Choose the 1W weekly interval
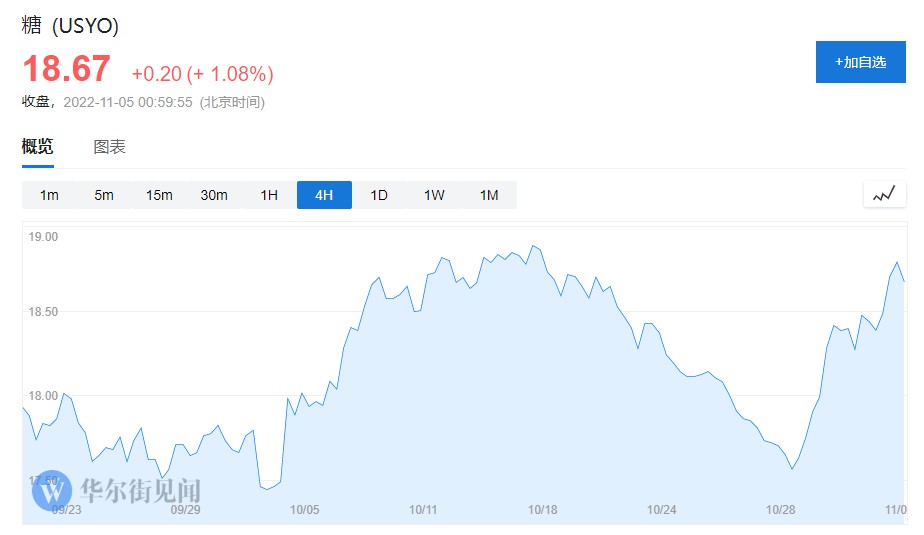 point(434,195)
